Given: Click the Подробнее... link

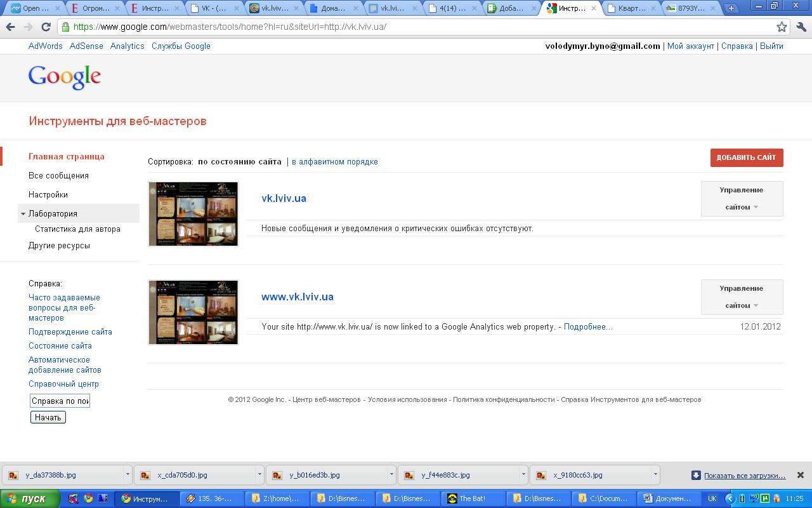Looking at the screenshot, I should pyautogui.click(x=588, y=326).
